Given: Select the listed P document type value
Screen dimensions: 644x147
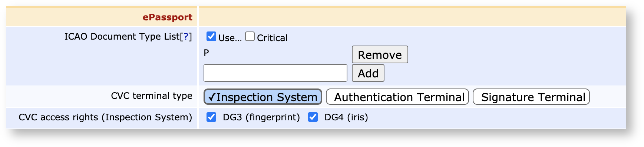Looking at the screenshot, I should [x=207, y=53].
